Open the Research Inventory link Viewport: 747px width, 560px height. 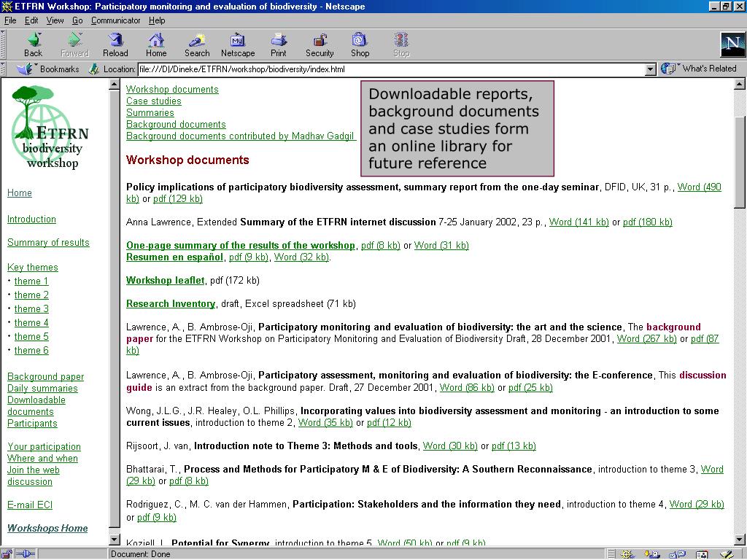[x=171, y=304]
